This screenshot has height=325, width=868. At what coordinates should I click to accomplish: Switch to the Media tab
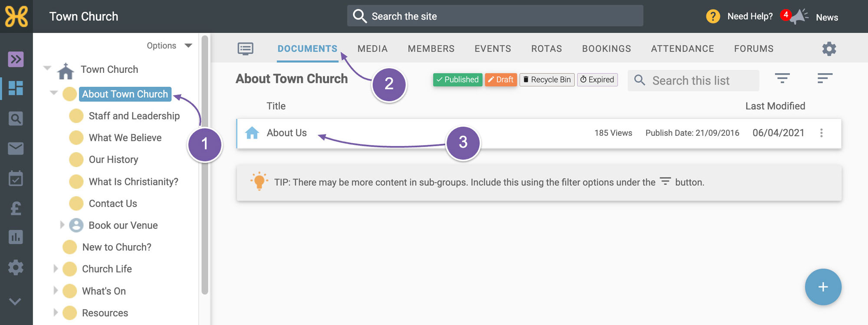[x=372, y=49]
